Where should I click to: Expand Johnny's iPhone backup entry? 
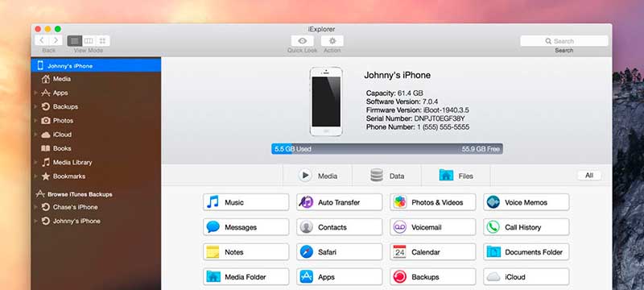click(36, 221)
